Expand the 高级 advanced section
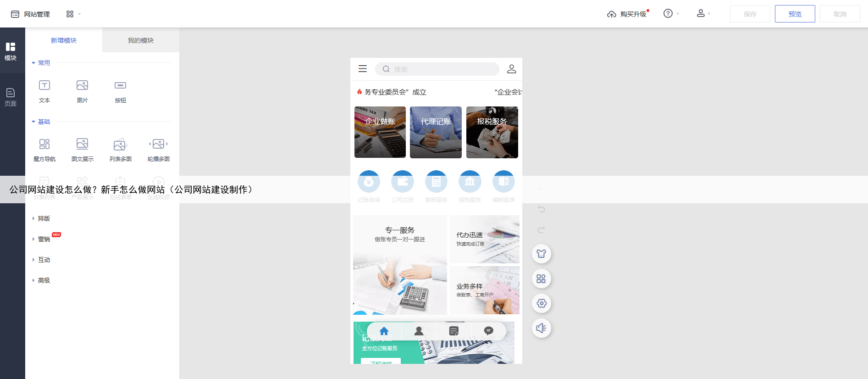868x379 pixels. 44,280
